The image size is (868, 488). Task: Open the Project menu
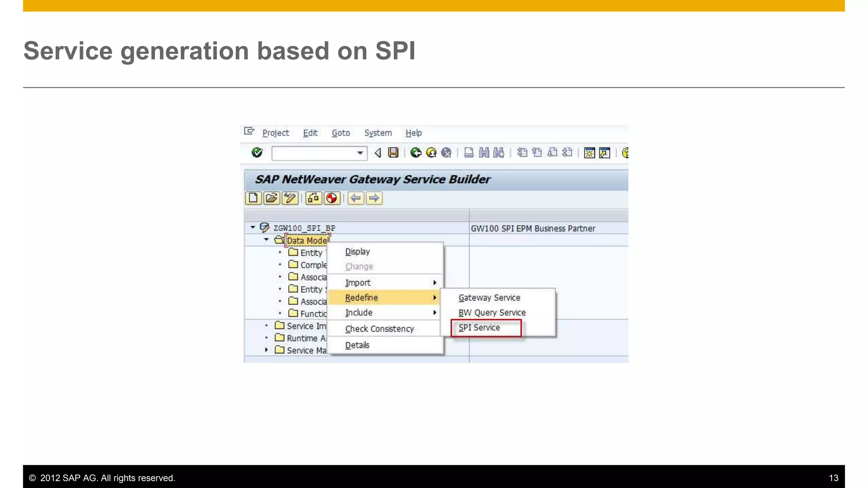(275, 133)
